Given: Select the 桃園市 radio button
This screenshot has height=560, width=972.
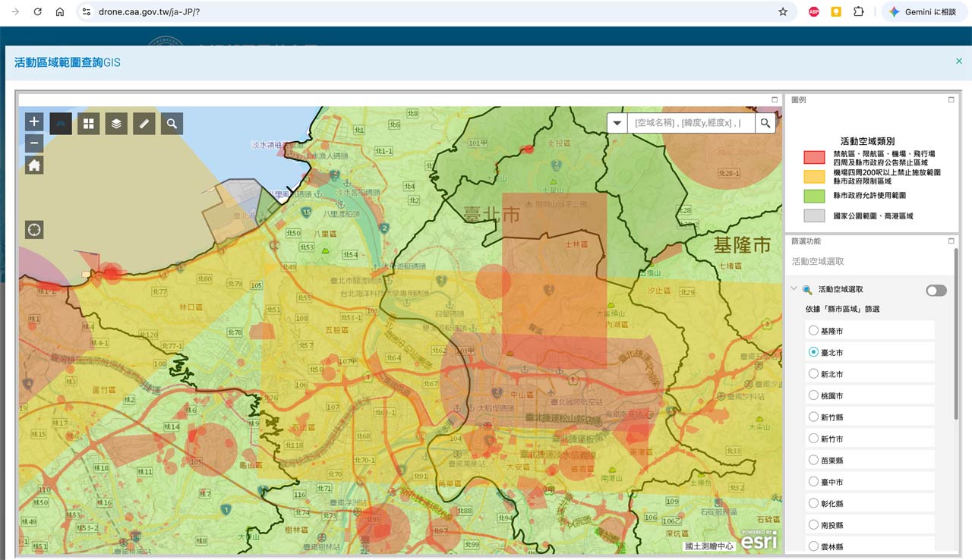Looking at the screenshot, I should click(813, 395).
